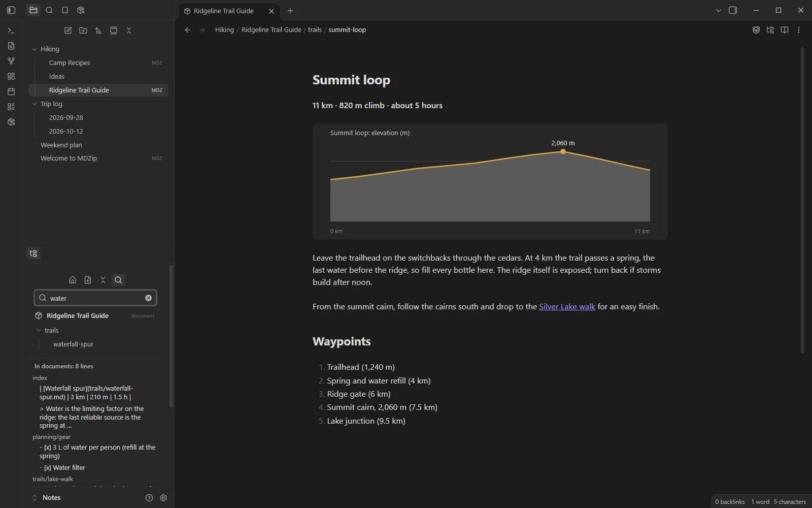Viewport: 812px width, 508px height.
Task: Follow the Silver Lake walk link
Action: [x=567, y=307]
